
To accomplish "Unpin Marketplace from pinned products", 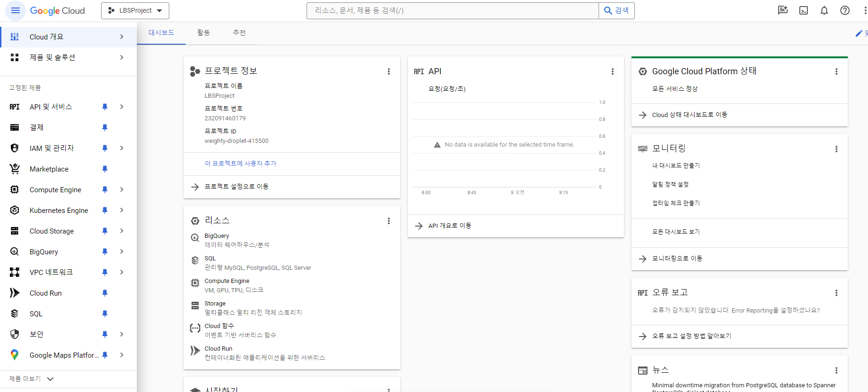I will tap(105, 169).
